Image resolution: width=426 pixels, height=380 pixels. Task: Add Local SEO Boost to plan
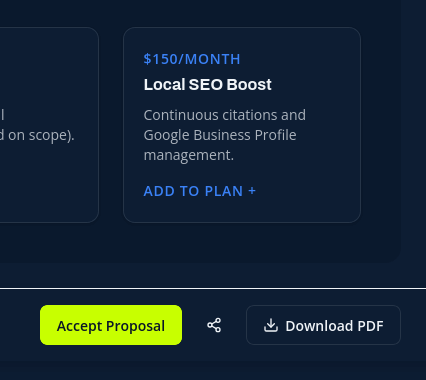[200, 191]
